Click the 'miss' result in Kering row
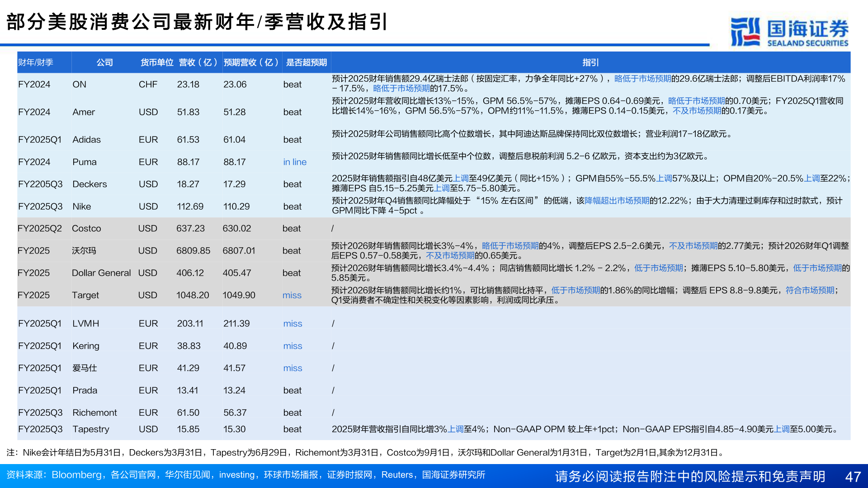Image resolution: width=868 pixels, height=488 pixels. pyautogui.click(x=292, y=346)
